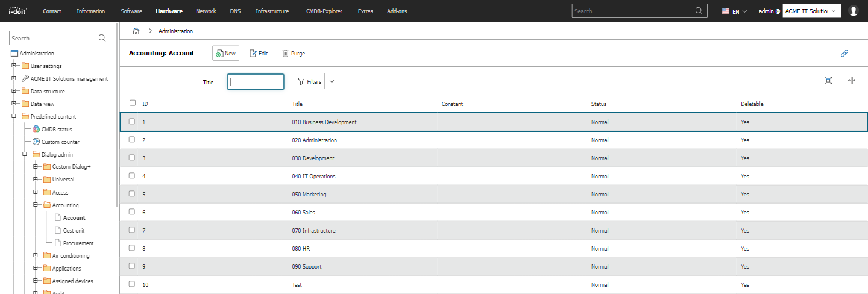Click the US flag language icon
Image resolution: width=868 pixels, height=294 pixels.
coord(726,11)
